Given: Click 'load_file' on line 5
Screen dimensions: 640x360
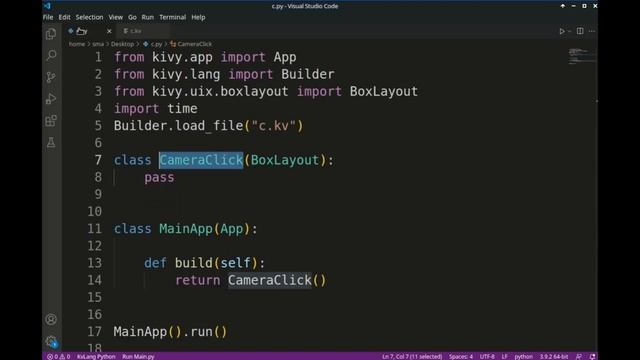Looking at the screenshot, I should 209,126.
